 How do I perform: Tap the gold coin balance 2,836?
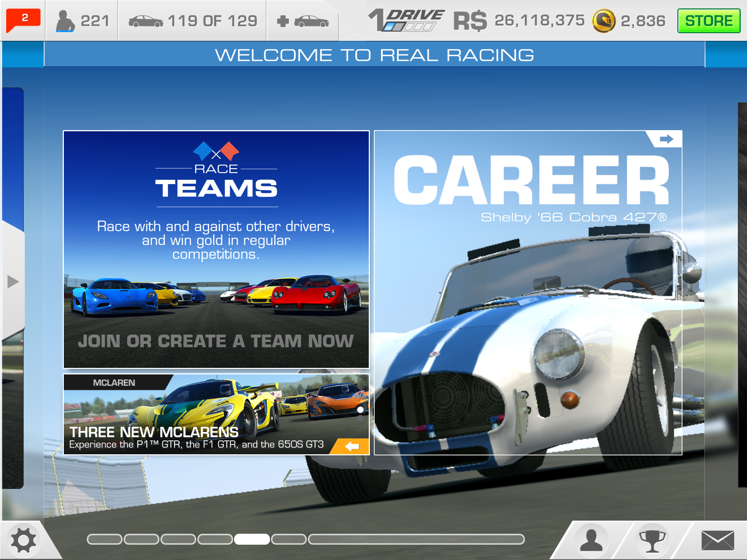pyautogui.click(x=629, y=21)
